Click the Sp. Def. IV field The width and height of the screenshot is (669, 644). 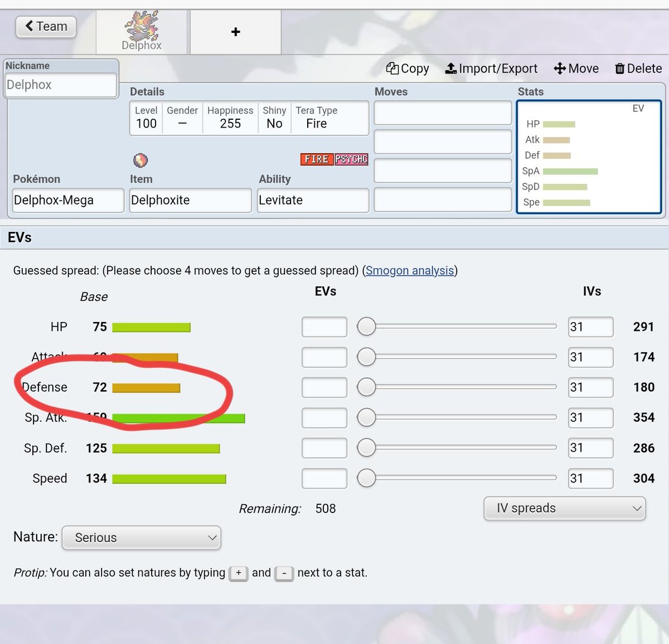591,448
